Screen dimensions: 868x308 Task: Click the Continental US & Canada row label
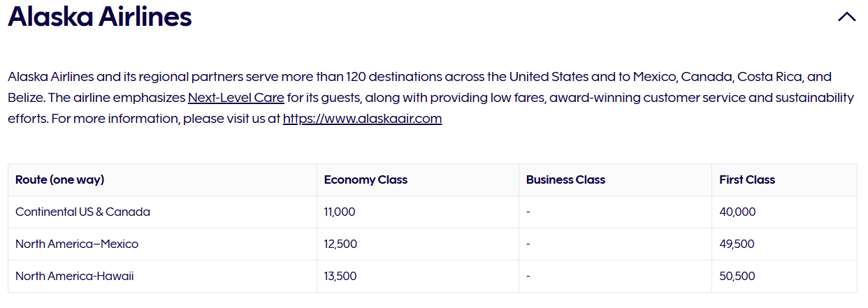tap(82, 212)
